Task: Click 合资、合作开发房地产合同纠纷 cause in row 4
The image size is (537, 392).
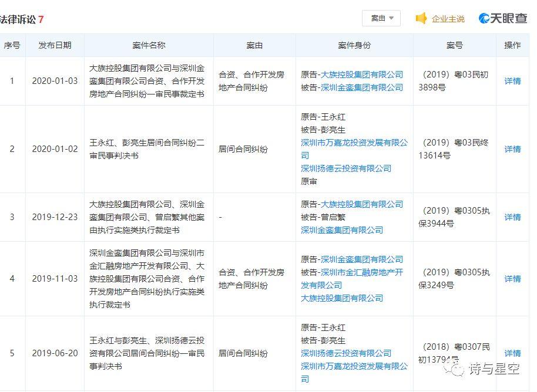Action: [x=251, y=279]
